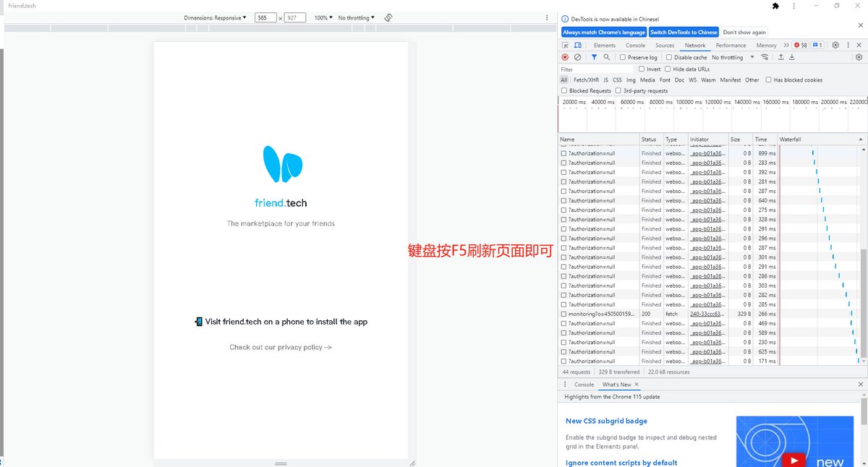Sort by Waterfall column arrow
Image resolution: width=868 pixels, height=467 pixels.
[860, 139]
